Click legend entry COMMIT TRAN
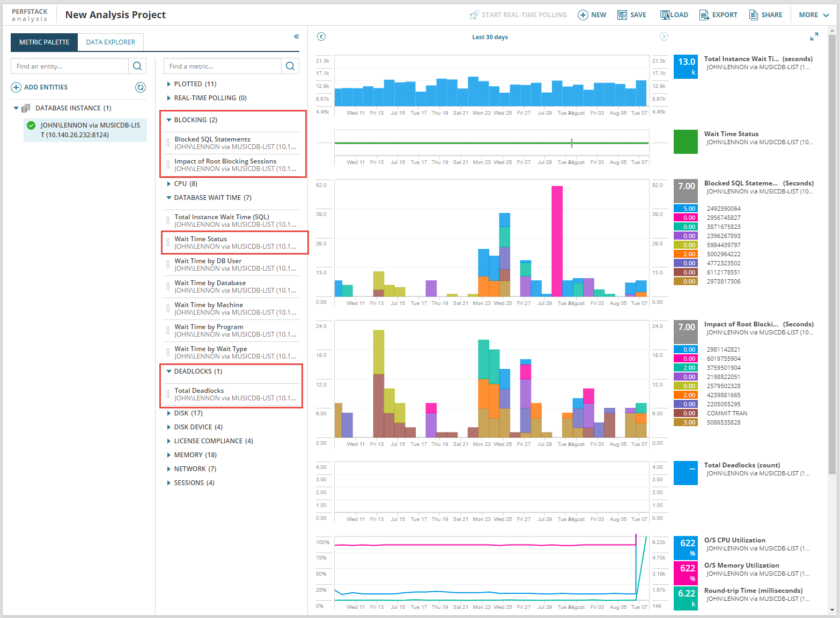The width and height of the screenshot is (840, 618). 727,413
